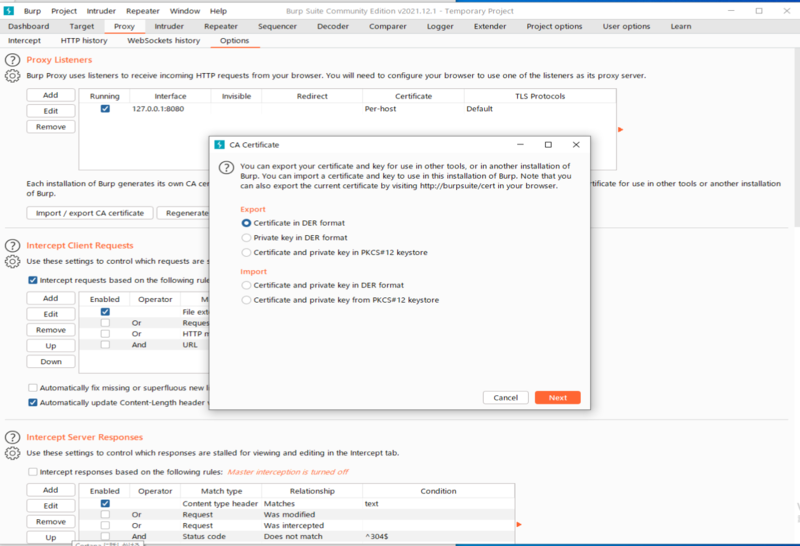Select Private key in DER format
The width and height of the screenshot is (800, 546).
pos(246,238)
